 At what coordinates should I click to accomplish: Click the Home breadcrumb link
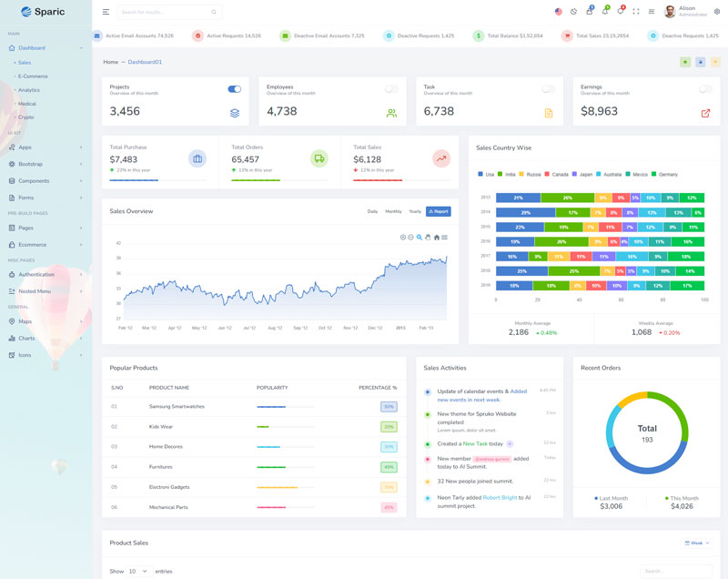(110, 62)
